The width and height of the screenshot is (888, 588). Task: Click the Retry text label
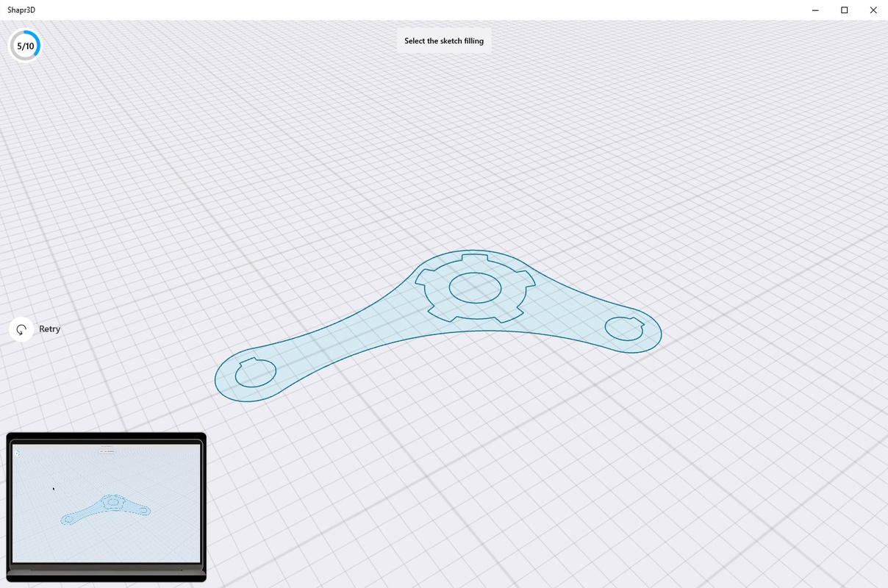(x=50, y=329)
